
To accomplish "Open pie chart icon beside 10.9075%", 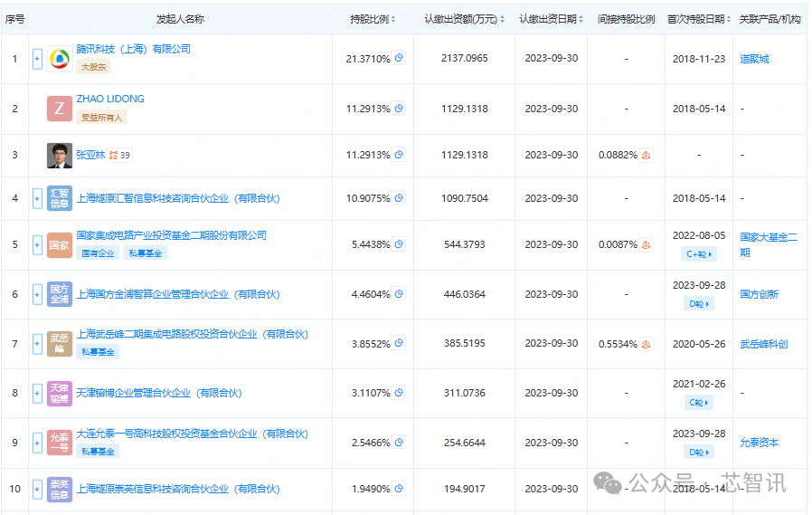I will tap(399, 197).
